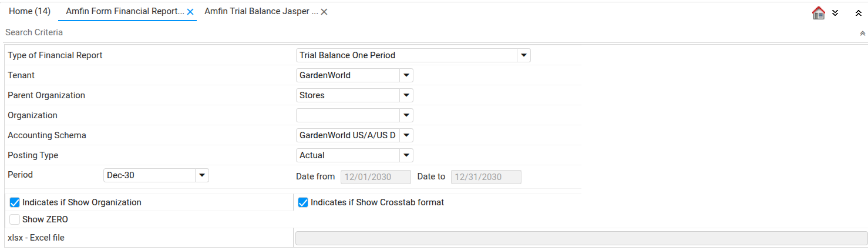Open Type of Financial Report dropdown arrow
This screenshot has height=250, width=868.
[x=523, y=55]
